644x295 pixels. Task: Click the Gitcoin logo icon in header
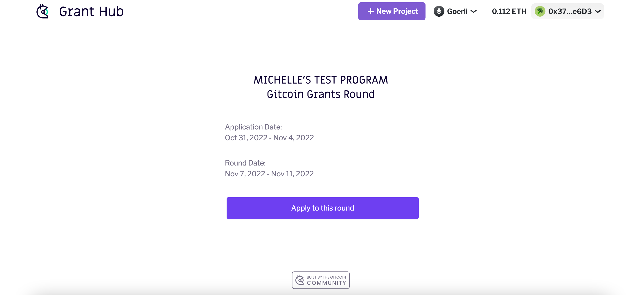pyautogui.click(x=42, y=11)
